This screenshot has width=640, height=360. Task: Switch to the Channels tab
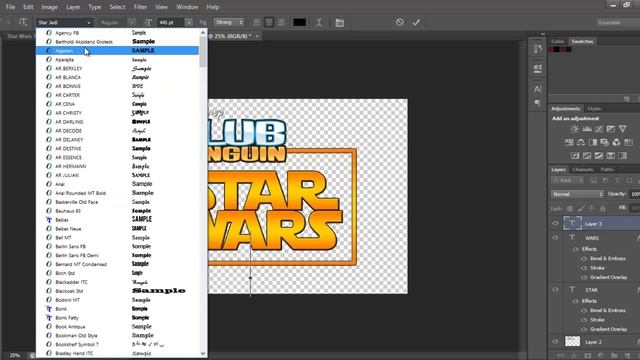click(x=582, y=169)
